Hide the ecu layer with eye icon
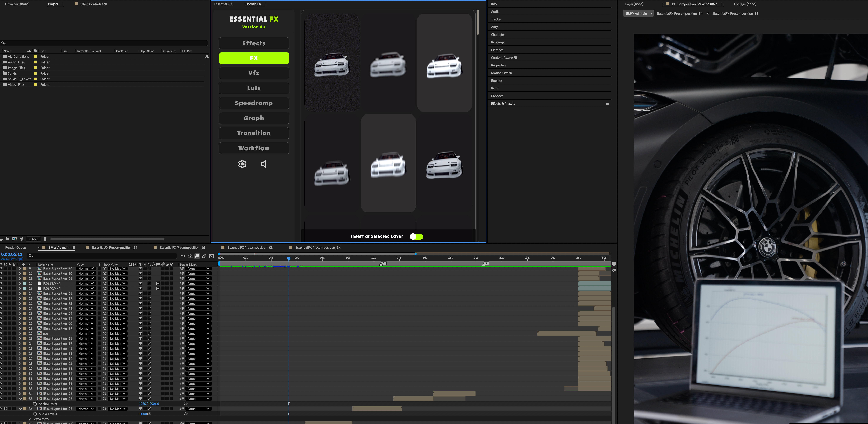This screenshot has width=868, height=424. pyautogui.click(x=1, y=334)
